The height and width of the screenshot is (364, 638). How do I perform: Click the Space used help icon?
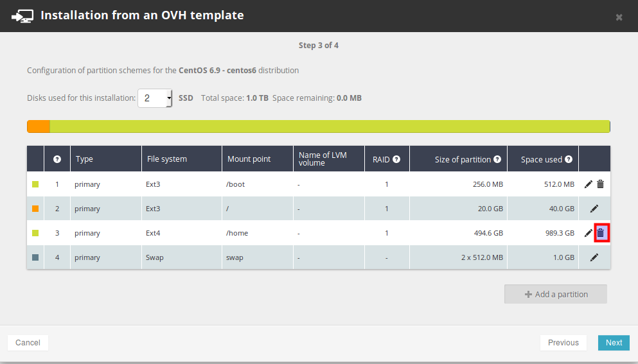[x=569, y=159]
